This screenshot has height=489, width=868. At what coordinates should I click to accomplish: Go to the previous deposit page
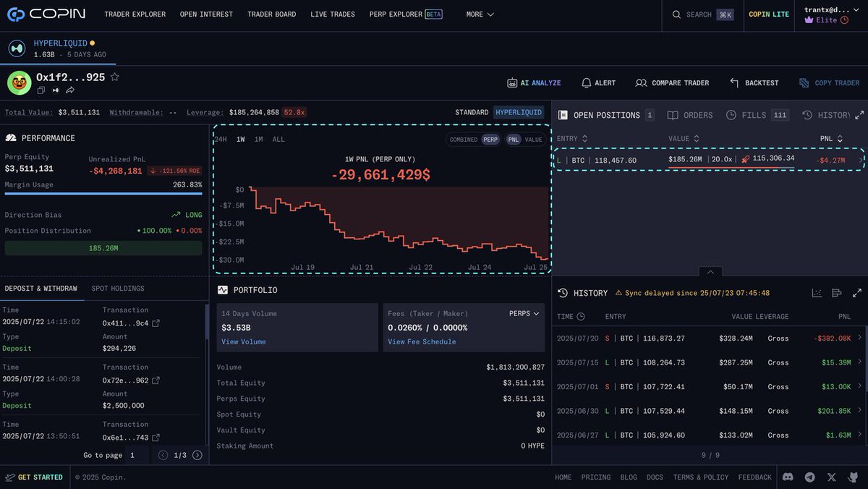pos(163,455)
